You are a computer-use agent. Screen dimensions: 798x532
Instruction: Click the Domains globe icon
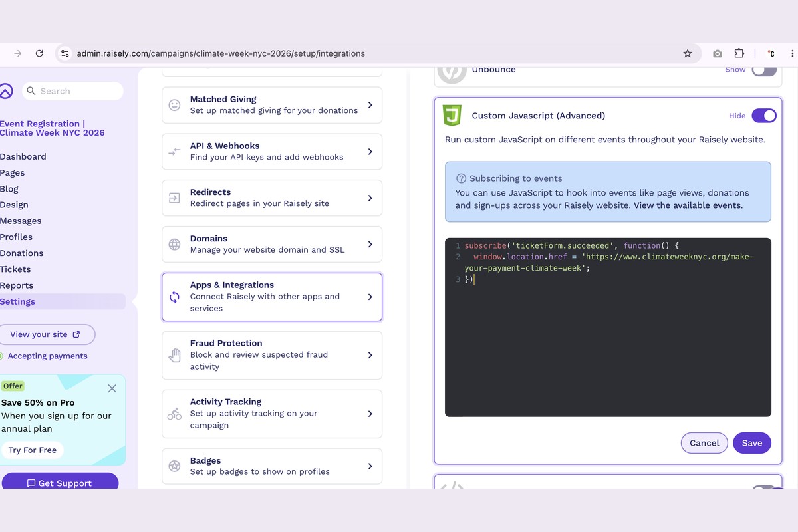[174, 244]
